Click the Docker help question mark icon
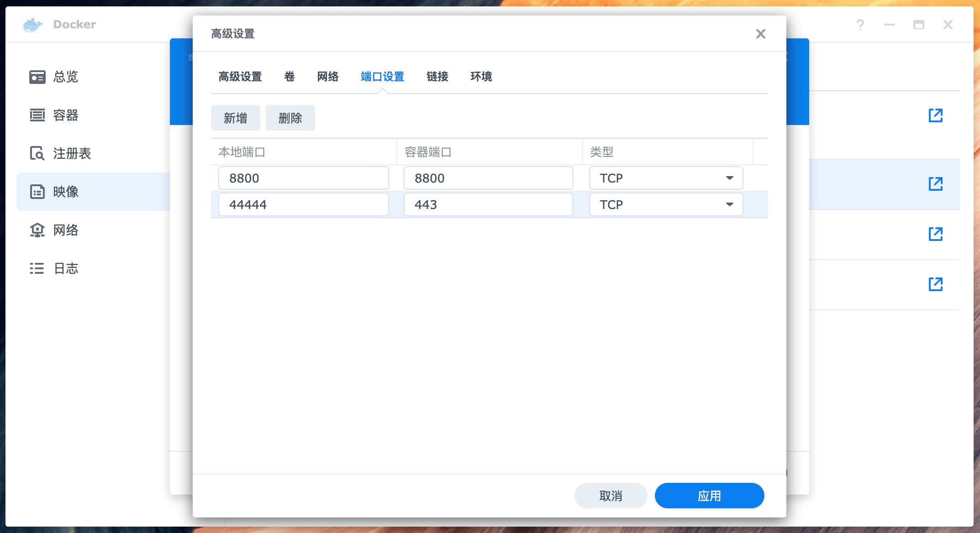The image size is (980, 533). point(860,25)
